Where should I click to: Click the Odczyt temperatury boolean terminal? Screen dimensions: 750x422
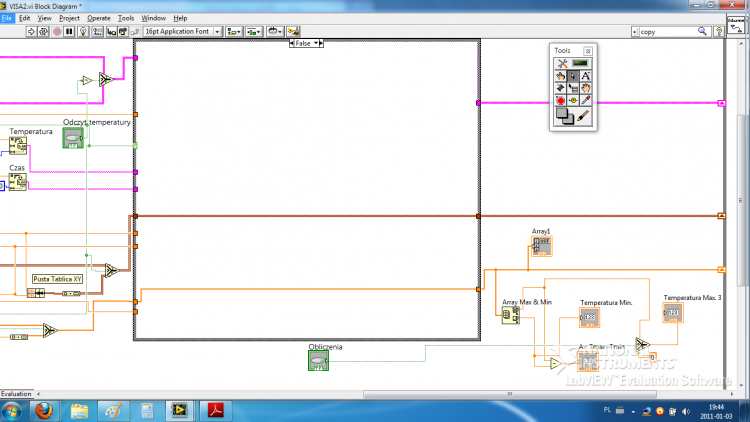click(73, 138)
